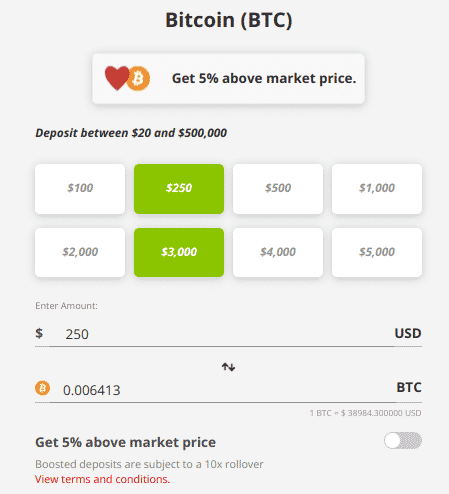Enable the 5% above market price toggle
Viewport: 449px width, 494px height.
coord(403,441)
